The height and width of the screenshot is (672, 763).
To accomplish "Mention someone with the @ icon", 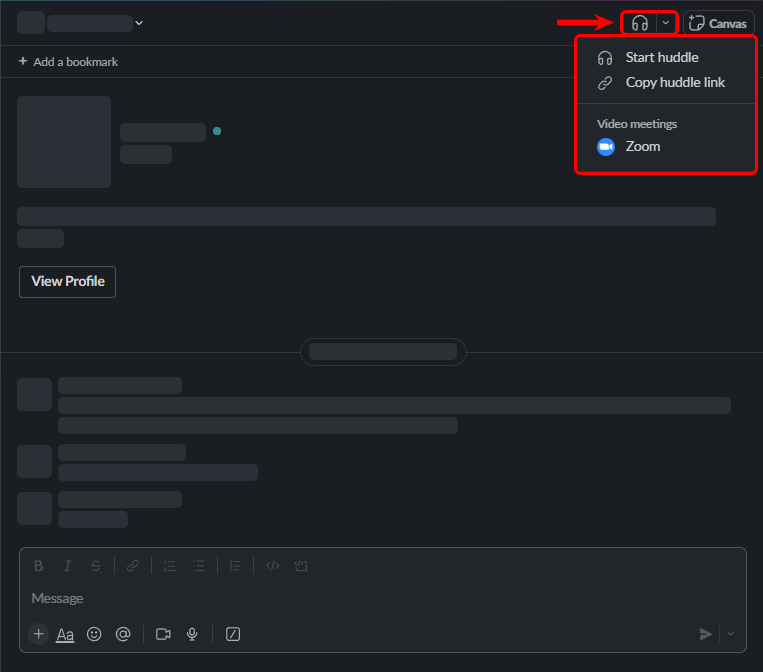I will [123, 634].
